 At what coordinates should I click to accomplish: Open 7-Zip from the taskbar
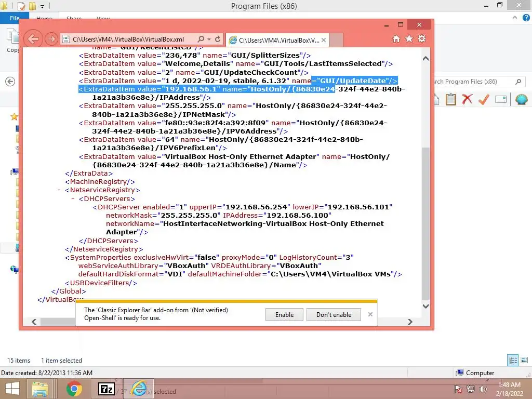[106, 389]
